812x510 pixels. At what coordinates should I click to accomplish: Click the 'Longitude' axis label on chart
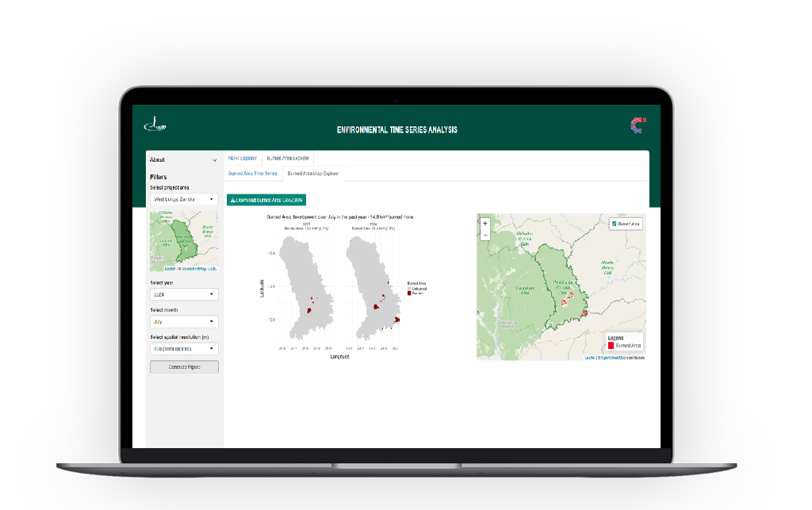coord(339,357)
